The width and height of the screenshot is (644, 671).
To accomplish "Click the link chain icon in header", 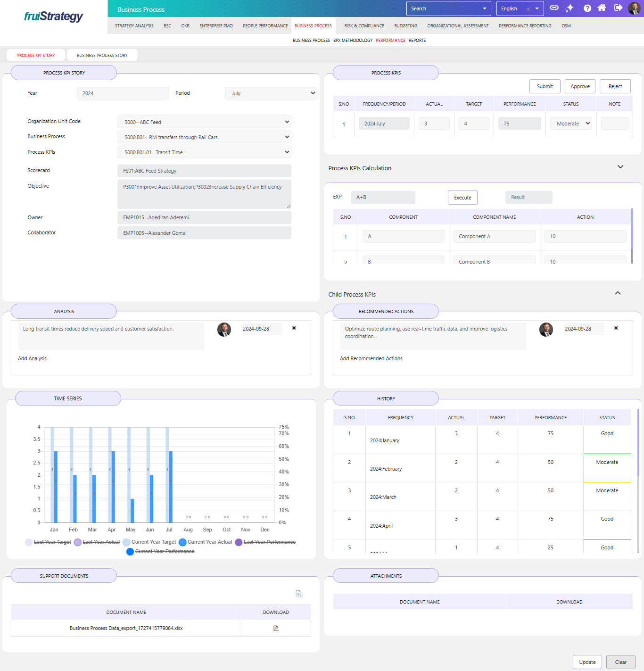I will [x=554, y=8].
